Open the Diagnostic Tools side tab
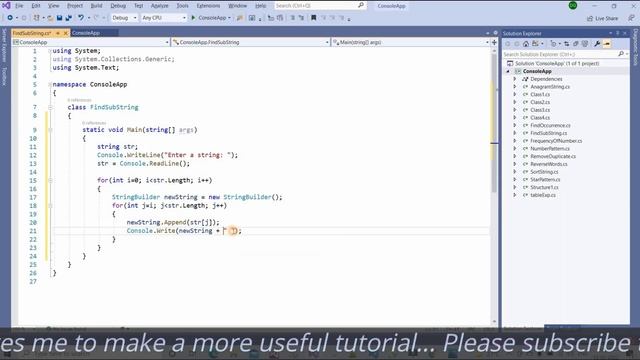640x360 pixels. click(636, 47)
